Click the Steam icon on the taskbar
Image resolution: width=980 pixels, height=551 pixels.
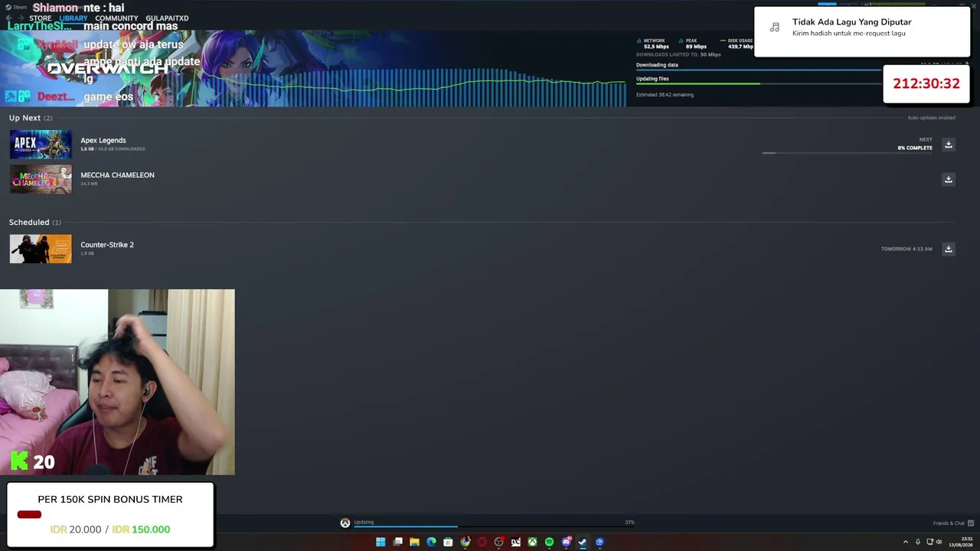coord(583,542)
